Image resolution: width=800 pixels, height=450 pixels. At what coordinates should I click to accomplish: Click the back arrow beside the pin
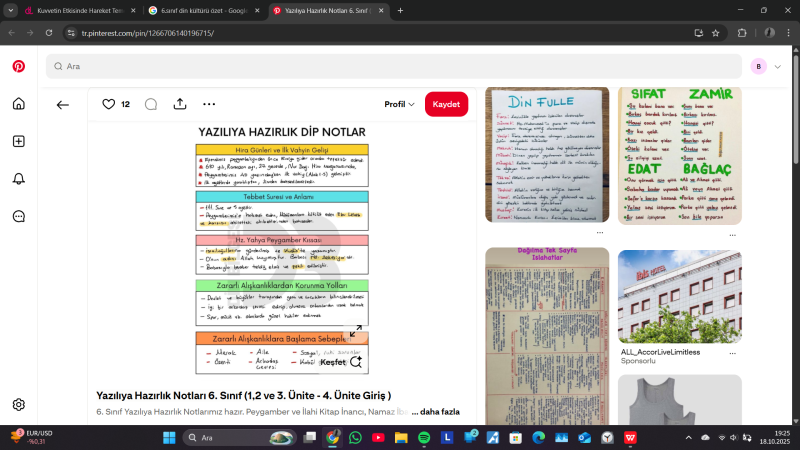[63, 104]
